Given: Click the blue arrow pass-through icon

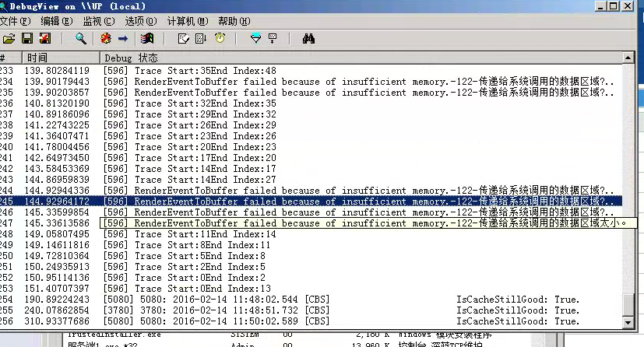Looking at the screenshot, I should click(x=123, y=38).
